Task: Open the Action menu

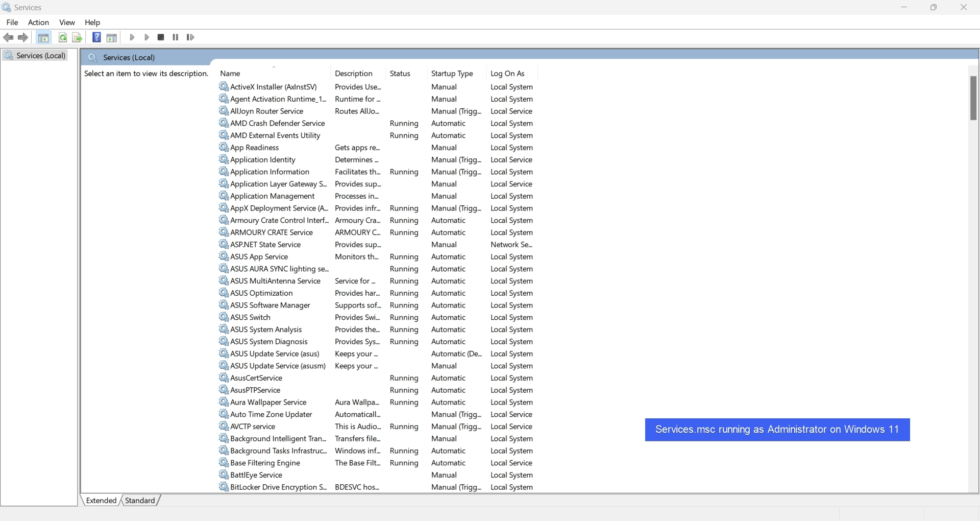Action: coord(38,22)
